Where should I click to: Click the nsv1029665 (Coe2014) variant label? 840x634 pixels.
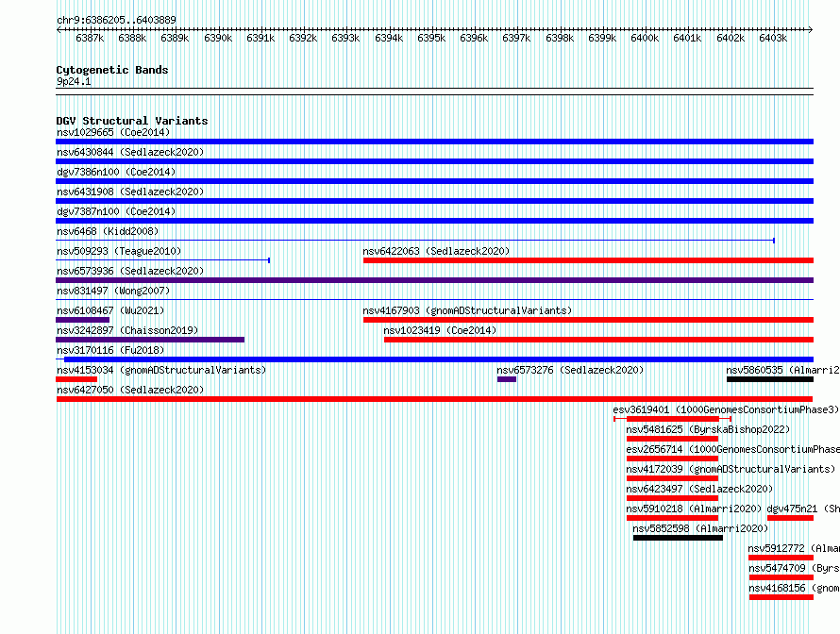tap(113, 132)
